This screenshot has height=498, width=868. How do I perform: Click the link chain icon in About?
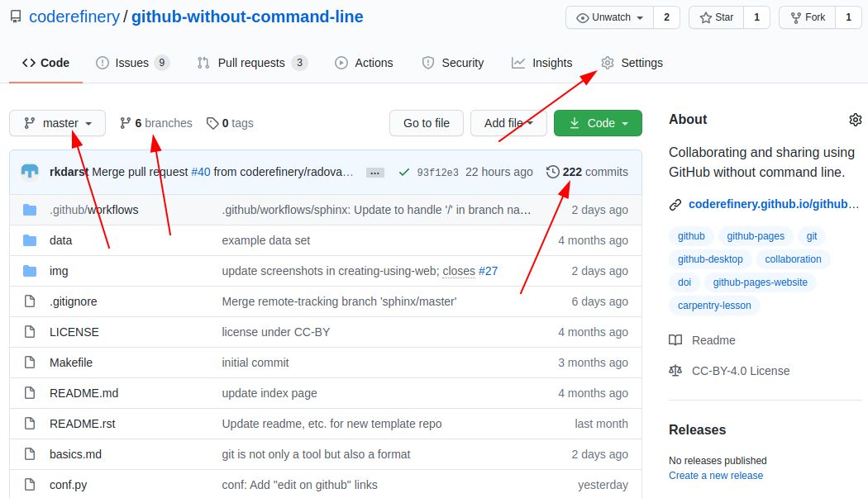675,205
